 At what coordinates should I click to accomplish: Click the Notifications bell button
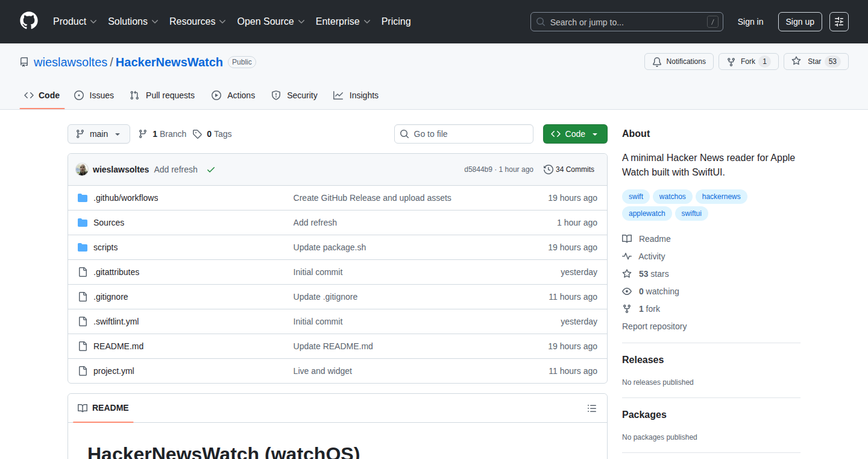coord(679,62)
